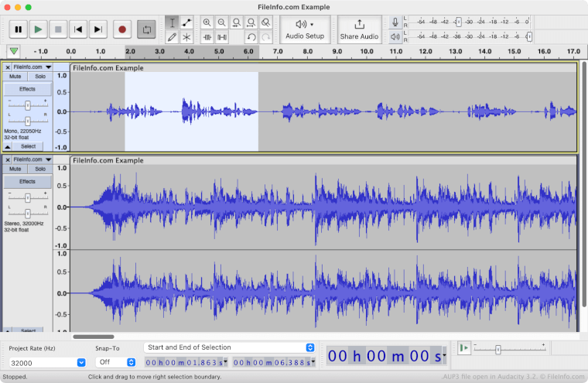
Task: Click the Zoom In magnifier icon
Action: 207,22
